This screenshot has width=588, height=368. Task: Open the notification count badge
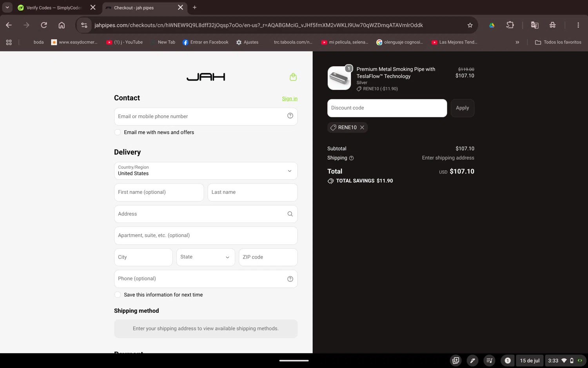click(508, 361)
